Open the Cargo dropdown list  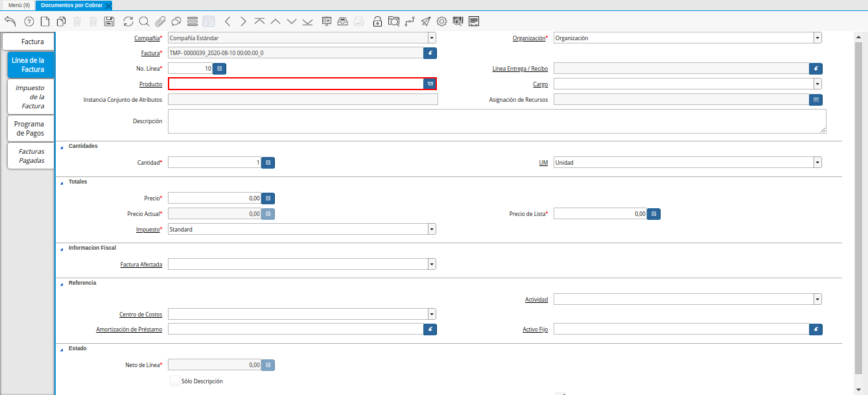[x=817, y=84]
